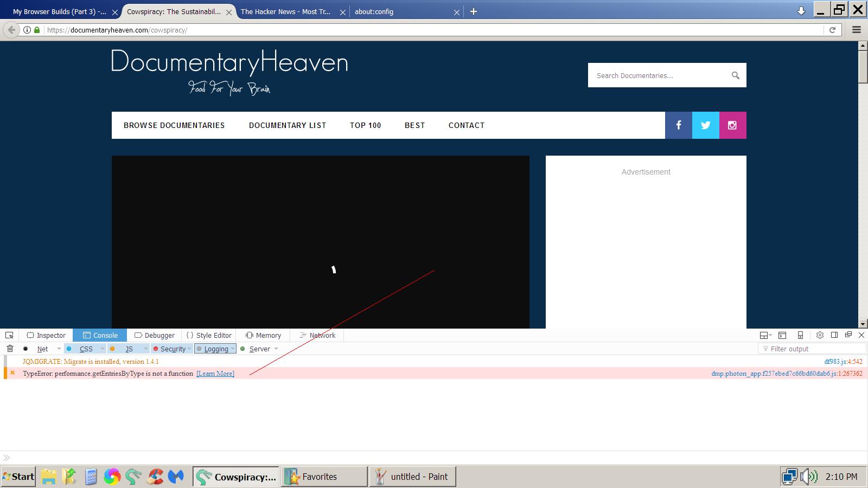Click the Filter output field
868x488 pixels.
click(812, 349)
